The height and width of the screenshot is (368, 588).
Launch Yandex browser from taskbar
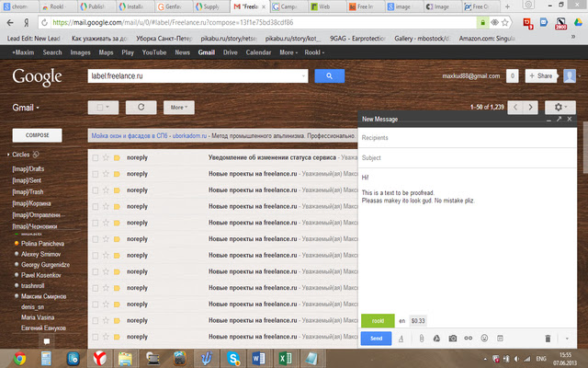coord(99,358)
